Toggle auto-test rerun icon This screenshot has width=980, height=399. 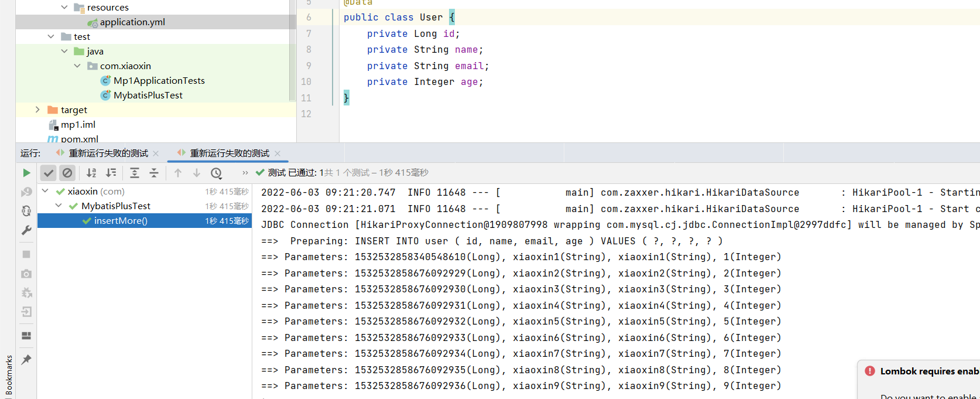(x=26, y=211)
